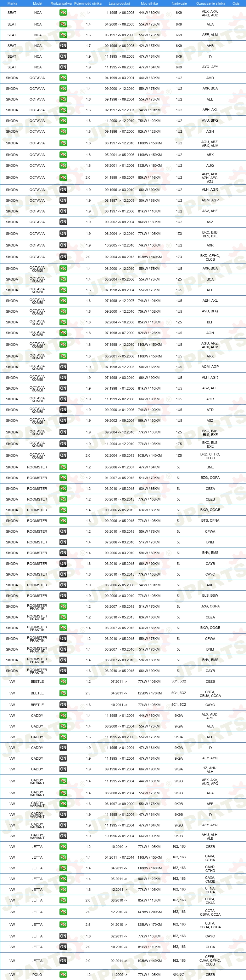Click the Moc silnika column header

pyautogui.click(x=149, y=3)
